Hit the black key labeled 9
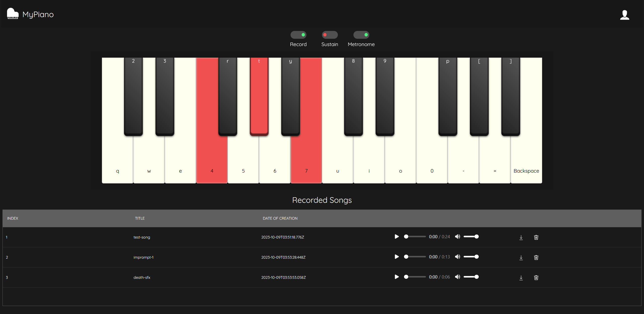 385,97
